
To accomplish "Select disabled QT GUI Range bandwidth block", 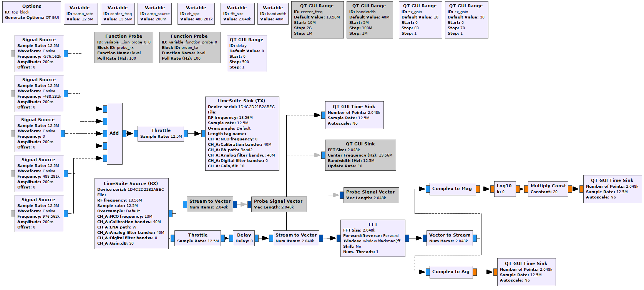I will pyautogui.click(x=370, y=20).
